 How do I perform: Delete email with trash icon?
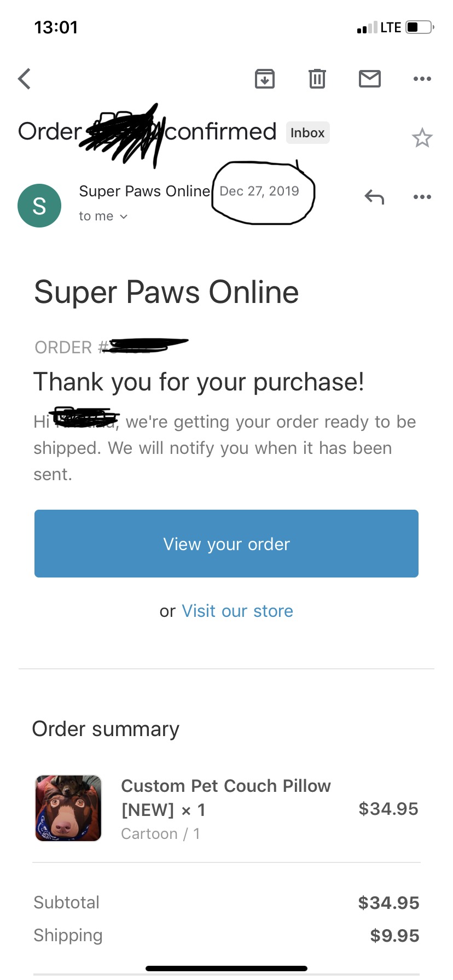[317, 79]
